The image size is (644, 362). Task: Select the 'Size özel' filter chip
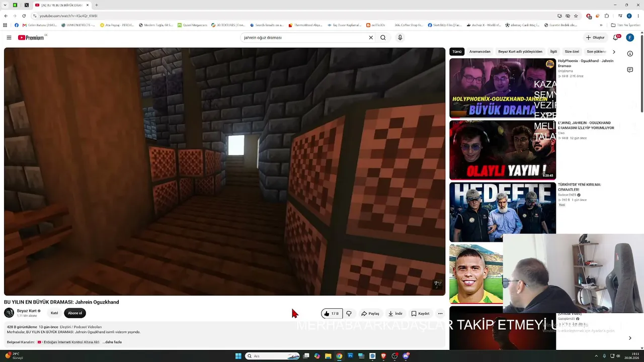[572, 52]
